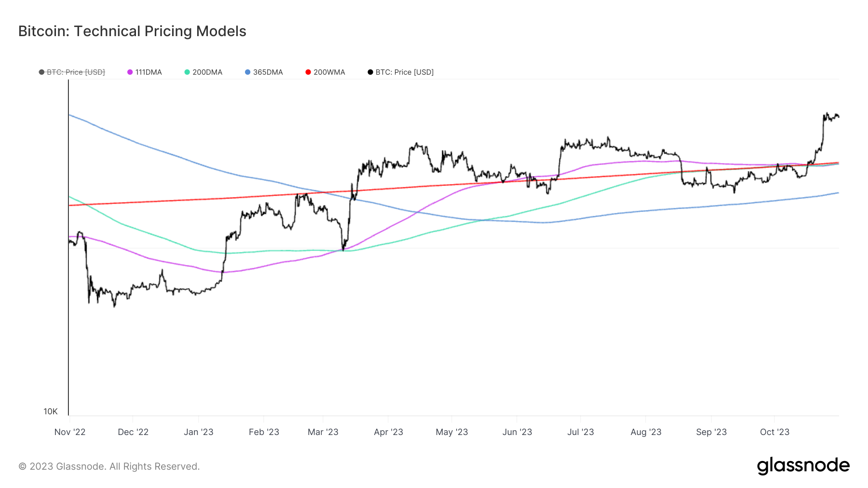This screenshot has height=488, width=868.
Task: Click the Glassnode copyright notice text
Action: click(109, 466)
